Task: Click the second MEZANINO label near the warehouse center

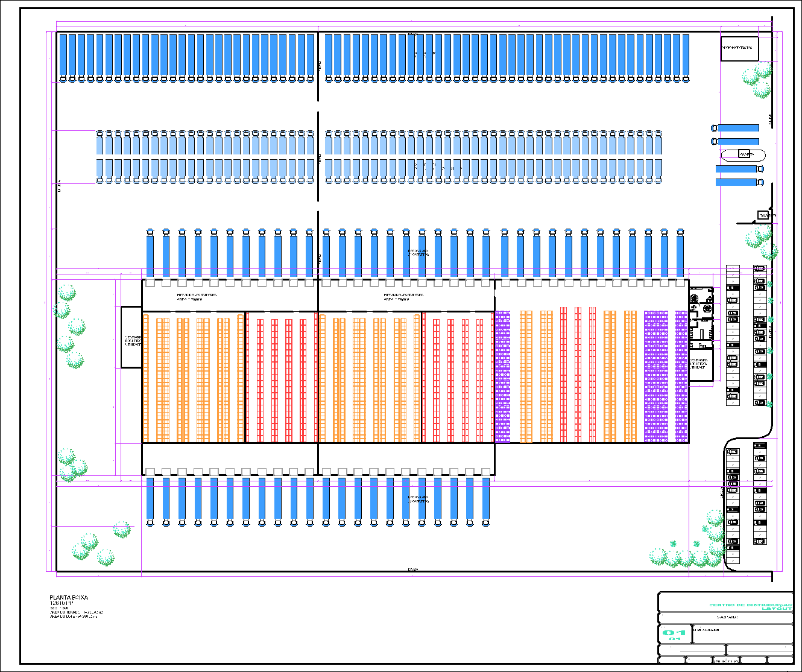Action: [403, 297]
